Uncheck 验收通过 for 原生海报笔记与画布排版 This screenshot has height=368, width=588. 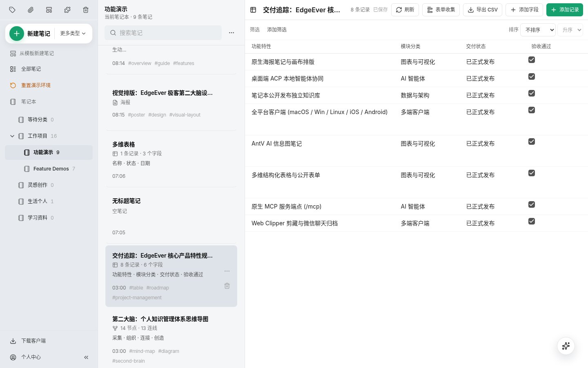click(532, 60)
